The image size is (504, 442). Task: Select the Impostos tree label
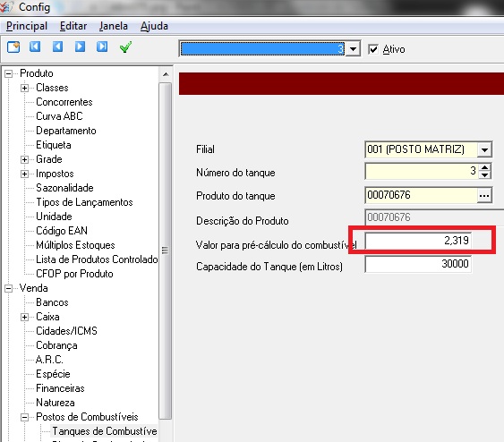[x=55, y=174]
